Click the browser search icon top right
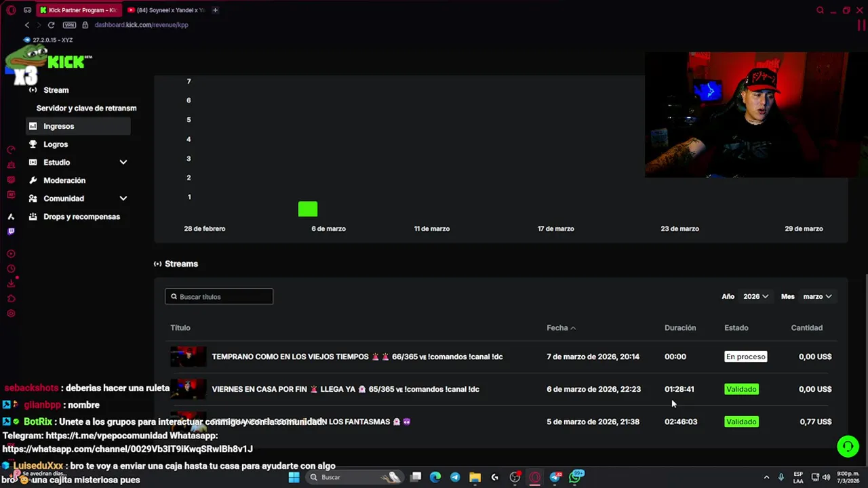868x488 pixels. click(820, 10)
